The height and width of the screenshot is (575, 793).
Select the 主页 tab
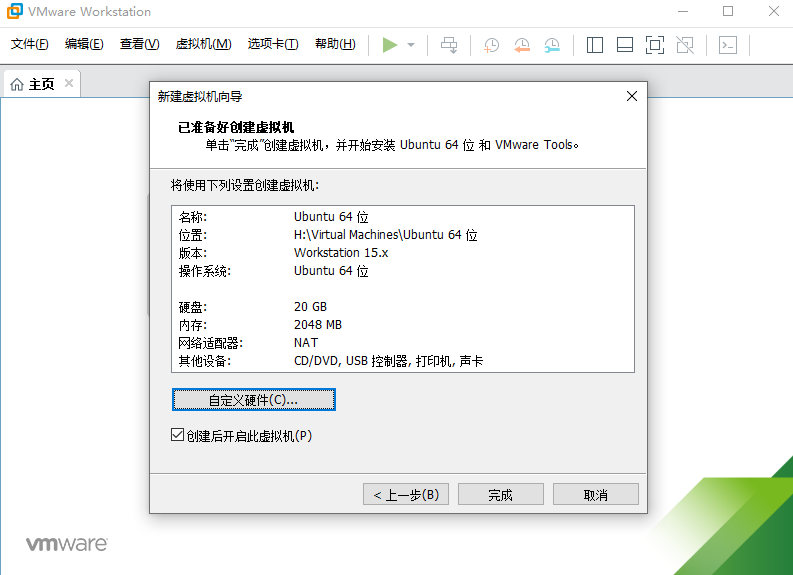click(x=41, y=84)
